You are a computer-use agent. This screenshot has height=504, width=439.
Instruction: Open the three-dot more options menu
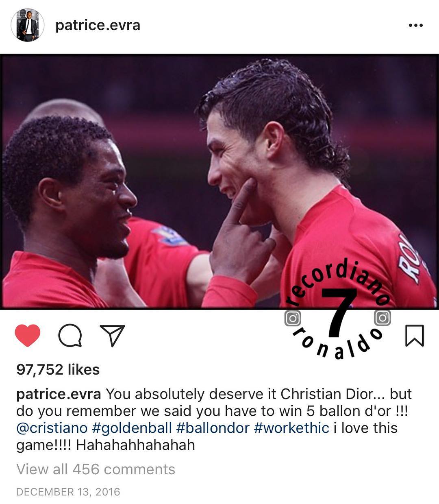[x=415, y=25]
